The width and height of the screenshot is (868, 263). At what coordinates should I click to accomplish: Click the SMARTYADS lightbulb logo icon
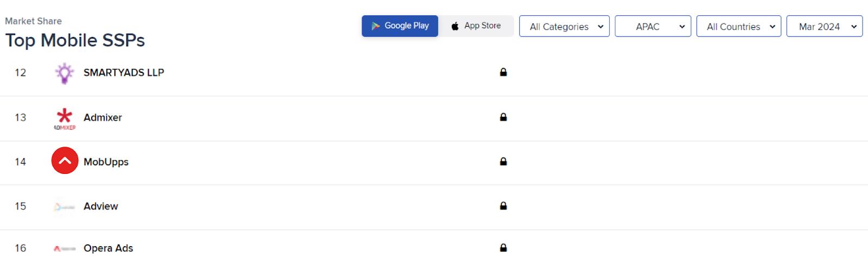tap(65, 73)
